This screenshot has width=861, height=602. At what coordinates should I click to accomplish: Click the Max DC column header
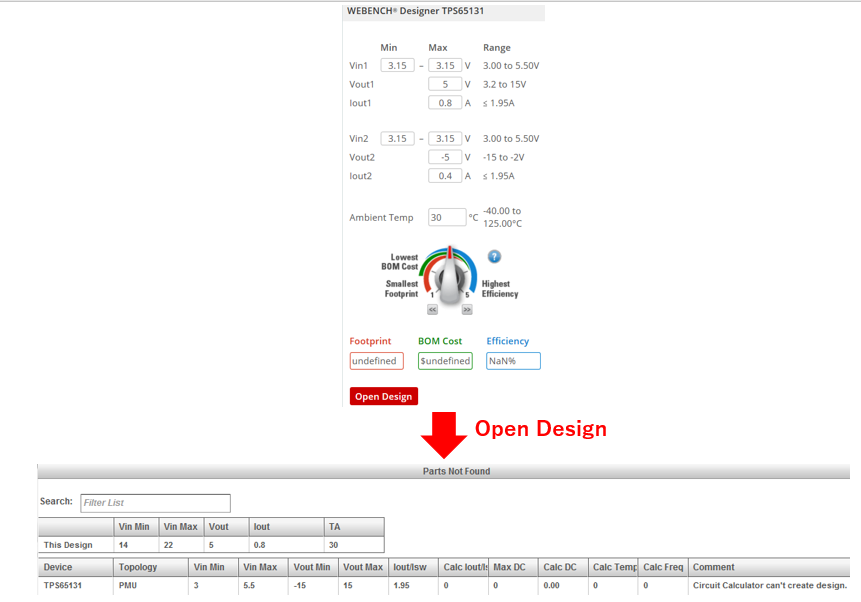click(513, 567)
